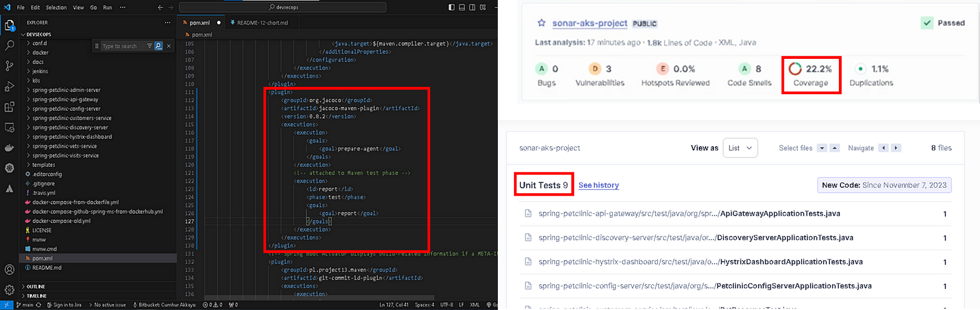Switch to the README-12-chort.md tab

pos(262,23)
